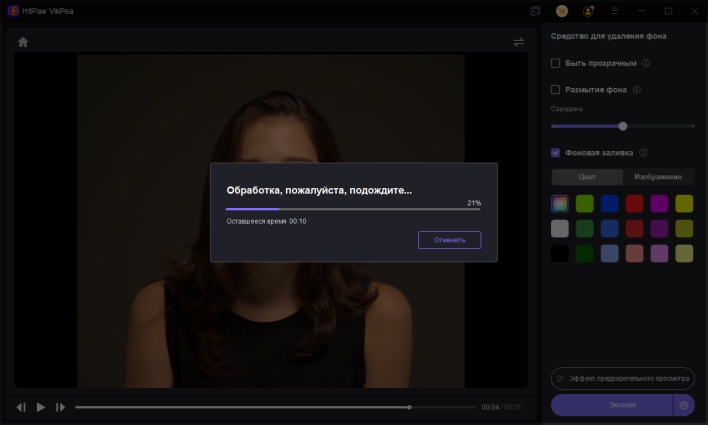The height and width of the screenshot is (425, 708).
Task: Select the bright blue color swatch
Action: tap(610, 204)
